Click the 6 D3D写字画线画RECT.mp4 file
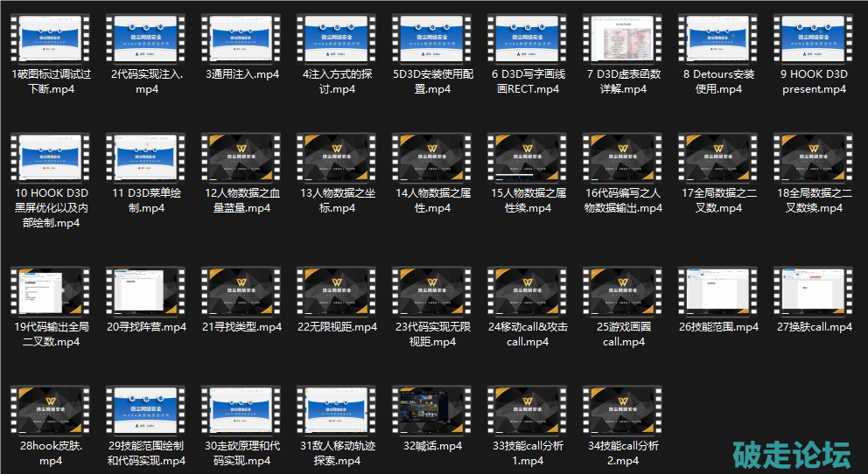Screen dimensions: 868x474 (x=528, y=38)
